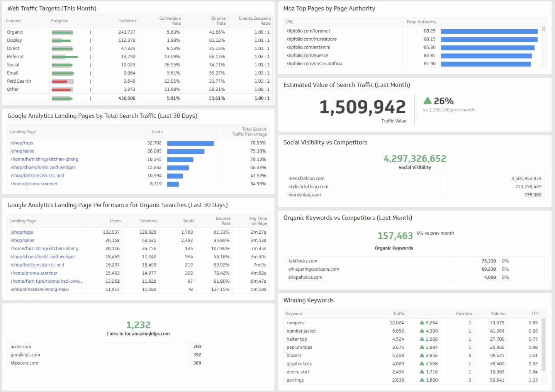Click the klipfolio.com/loremut page authority bar
555x392 pixels.
point(489,31)
